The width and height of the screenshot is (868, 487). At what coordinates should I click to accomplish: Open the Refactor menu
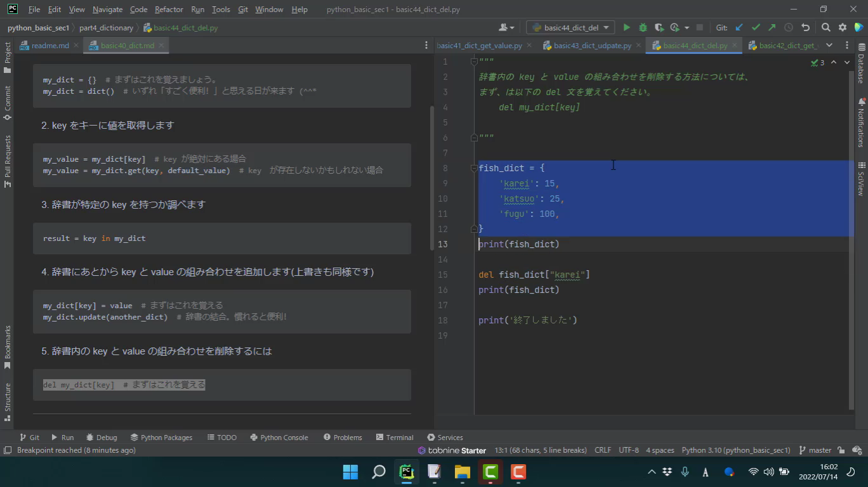(168, 10)
